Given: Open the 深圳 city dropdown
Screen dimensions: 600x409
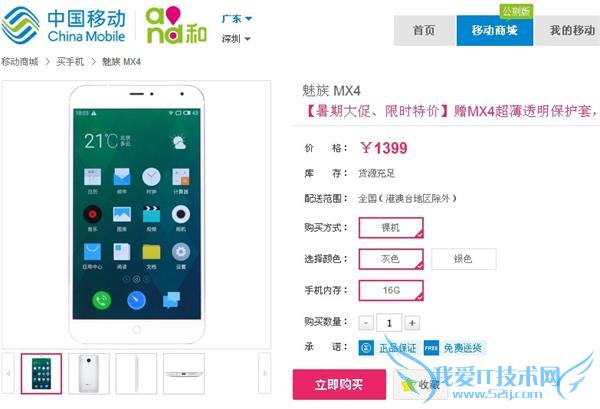Looking at the screenshot, I should [x=236, y=39].
